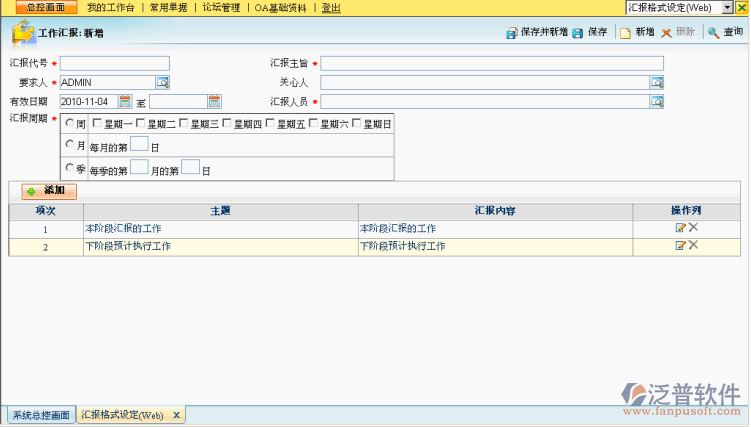
Task: Select the 周 radio button
Action: pyautogui.click(x=69, y=123)
